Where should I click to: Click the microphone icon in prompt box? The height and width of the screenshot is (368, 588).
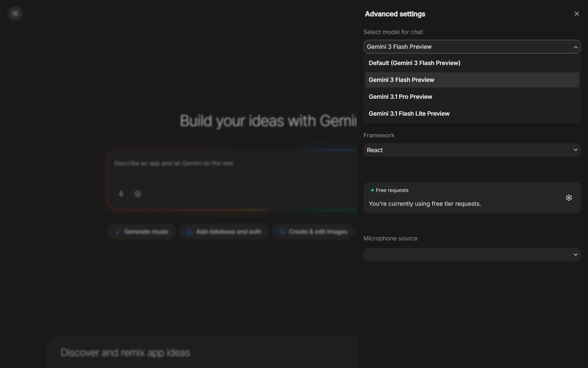pyautogui.click(x=121, y=194)
